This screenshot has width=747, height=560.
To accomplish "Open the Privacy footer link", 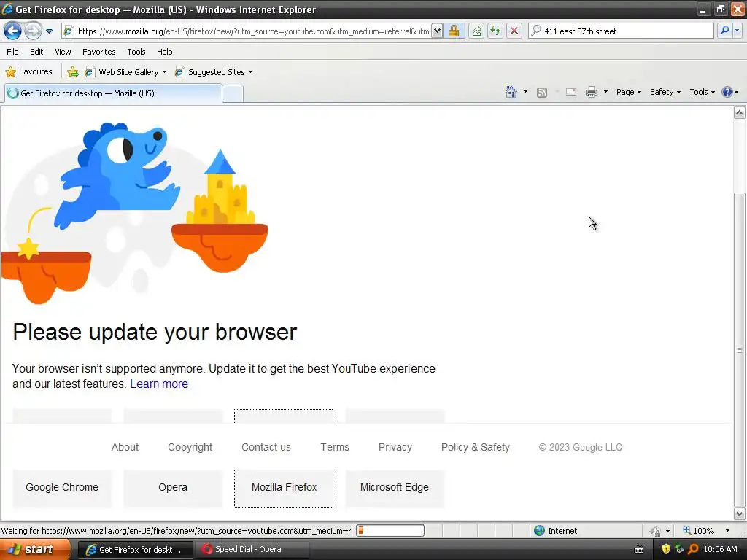I will click(395, 447).
